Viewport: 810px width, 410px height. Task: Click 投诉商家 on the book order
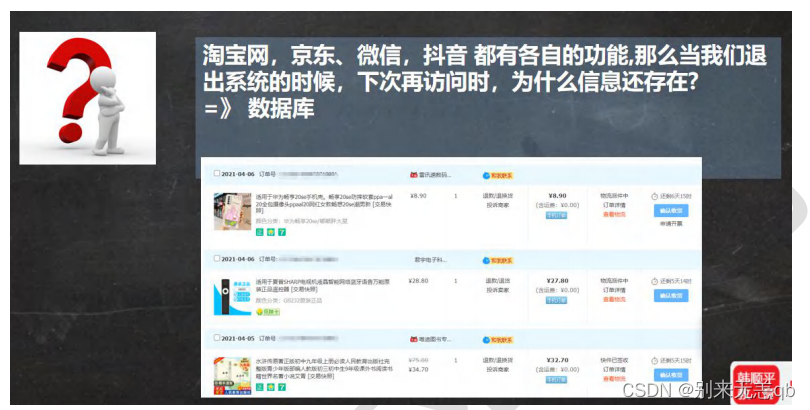click(x=498, y=369)
